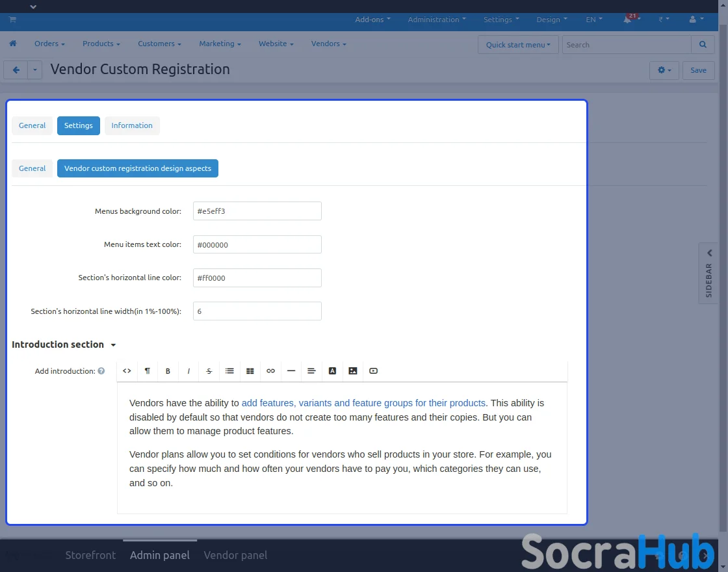Apply italic formatting in editor
Viewport: 728px width, 572px height.
pyautogui.click(x=188, y=371)
